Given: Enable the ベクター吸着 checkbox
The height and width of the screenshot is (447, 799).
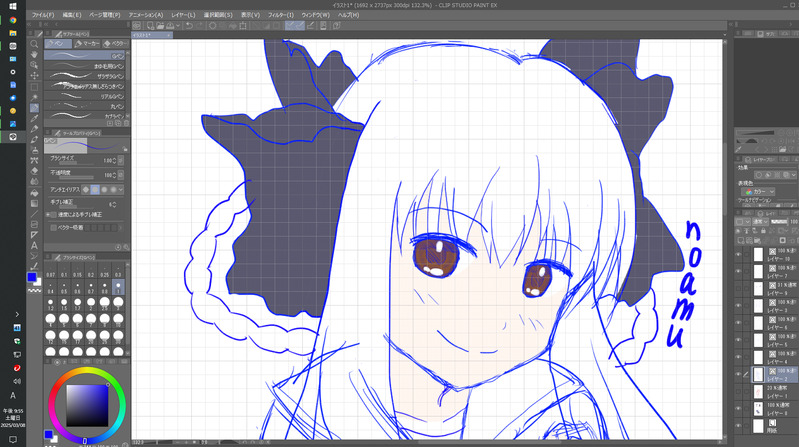Looking at the screenshot, I should click(x=53, y=227).
